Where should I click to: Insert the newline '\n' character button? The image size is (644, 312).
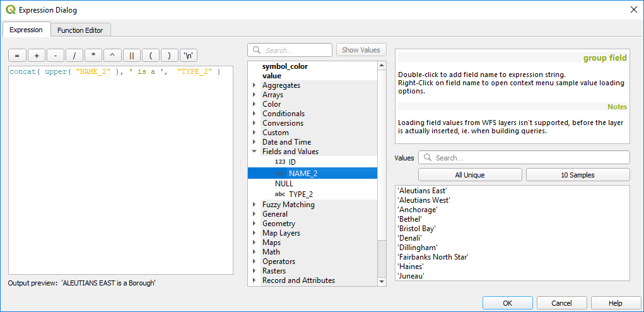coord(188,55)
